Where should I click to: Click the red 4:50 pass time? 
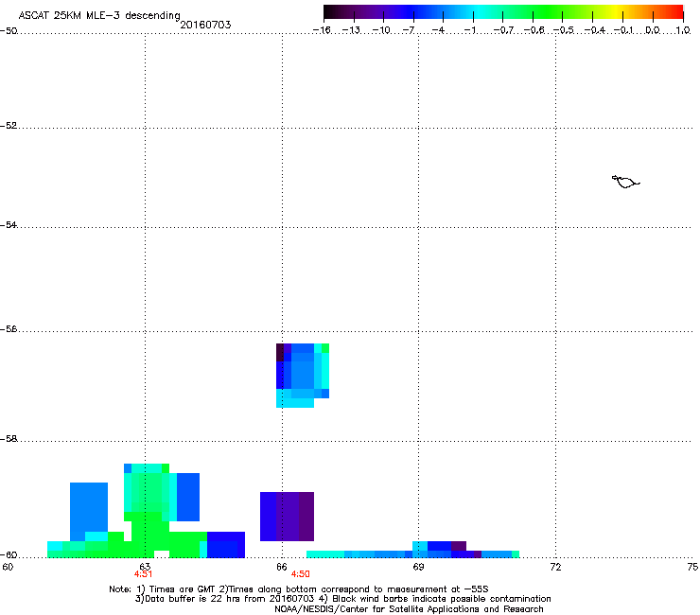pyautogui.click(x=300, y=574)
